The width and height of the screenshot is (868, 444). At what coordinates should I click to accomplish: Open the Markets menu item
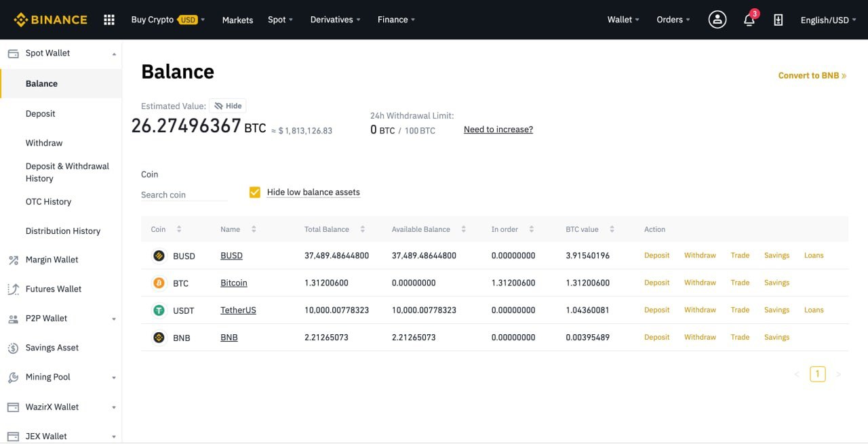(237, 20)
